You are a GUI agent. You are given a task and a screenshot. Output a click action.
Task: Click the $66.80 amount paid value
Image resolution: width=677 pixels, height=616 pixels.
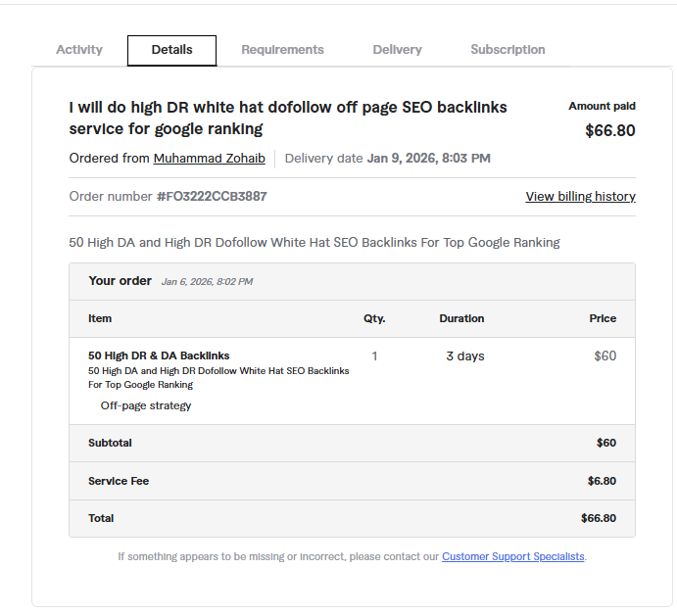[609, 130]
